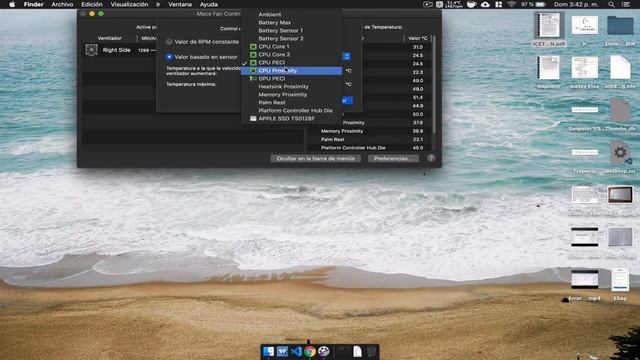Screen dimensions: 640x360
Task: Open the document stack in the Dock
Action: point(357,351)
